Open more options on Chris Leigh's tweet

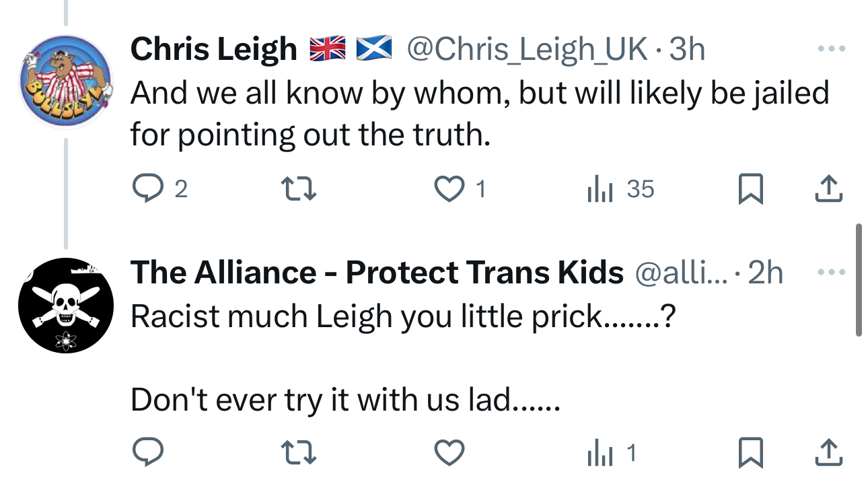[x=830, y=49]
